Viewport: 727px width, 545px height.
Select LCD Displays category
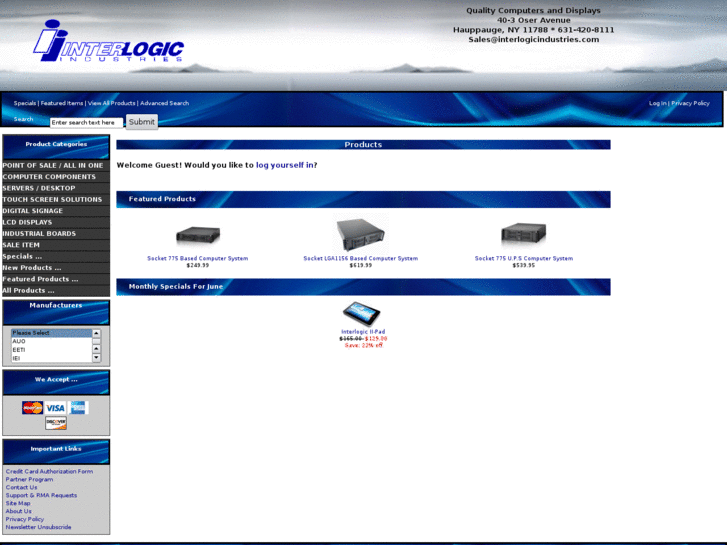click(56, 222)
